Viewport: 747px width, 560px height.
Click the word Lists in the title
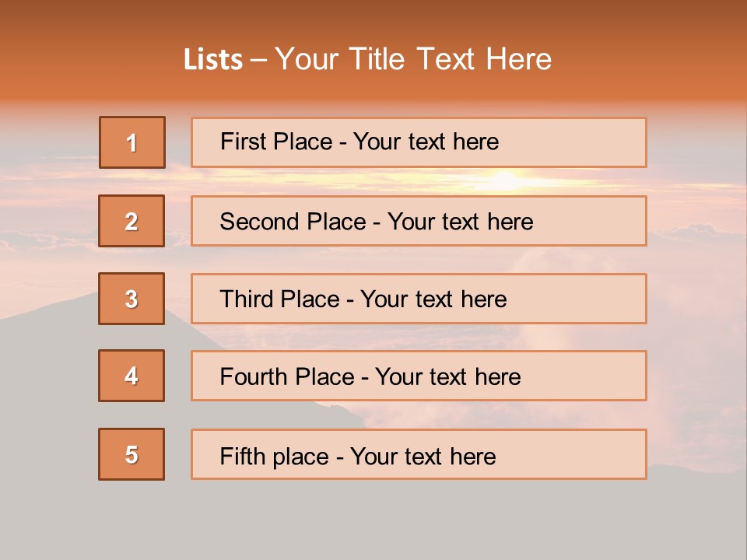click(x=212, y=60)
